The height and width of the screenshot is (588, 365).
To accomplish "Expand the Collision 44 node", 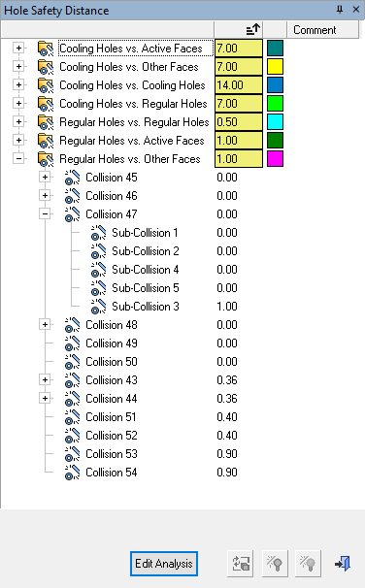I will (45, 398).
